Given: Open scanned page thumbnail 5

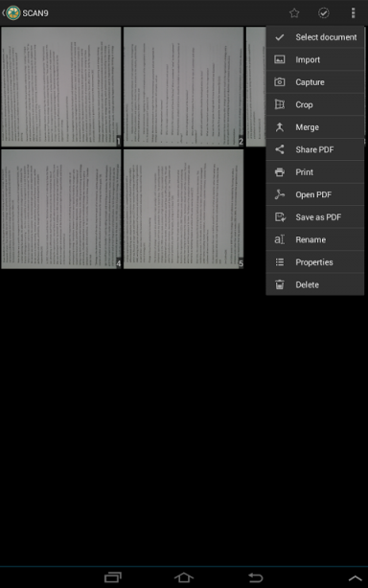Looking at the screenshot, I should tap(183, 209).
